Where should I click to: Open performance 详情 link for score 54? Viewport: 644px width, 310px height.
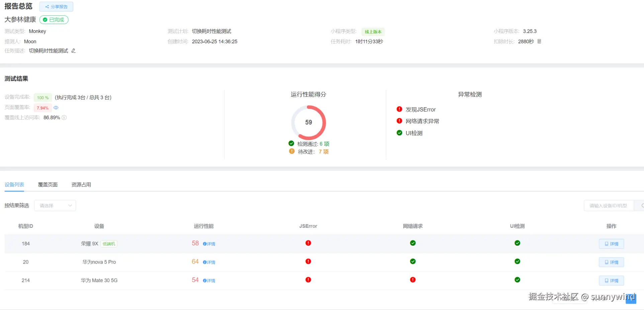coord(209,281)
